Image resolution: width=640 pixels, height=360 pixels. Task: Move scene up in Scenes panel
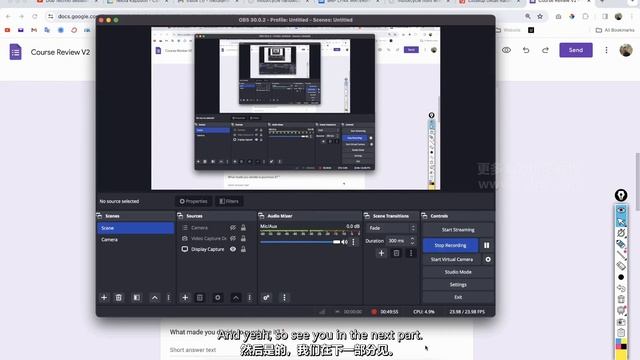click(x=155, y=298)
